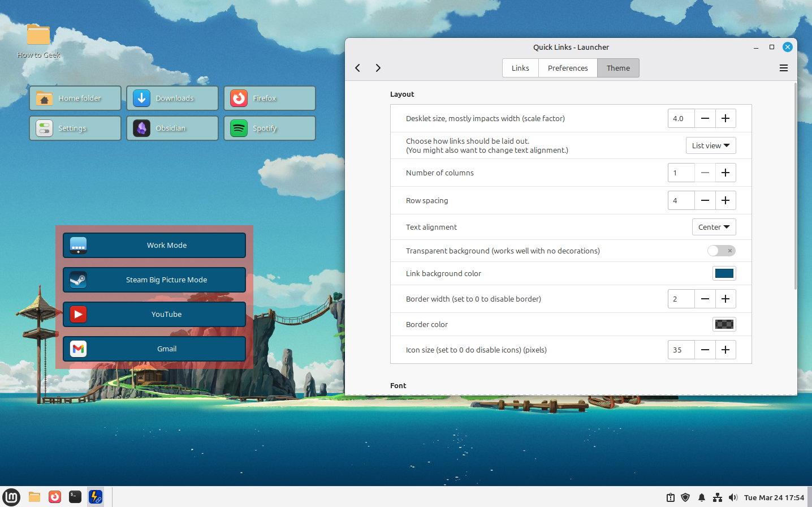
Task: Open the Linux Mint start menu
Action: 11,497
